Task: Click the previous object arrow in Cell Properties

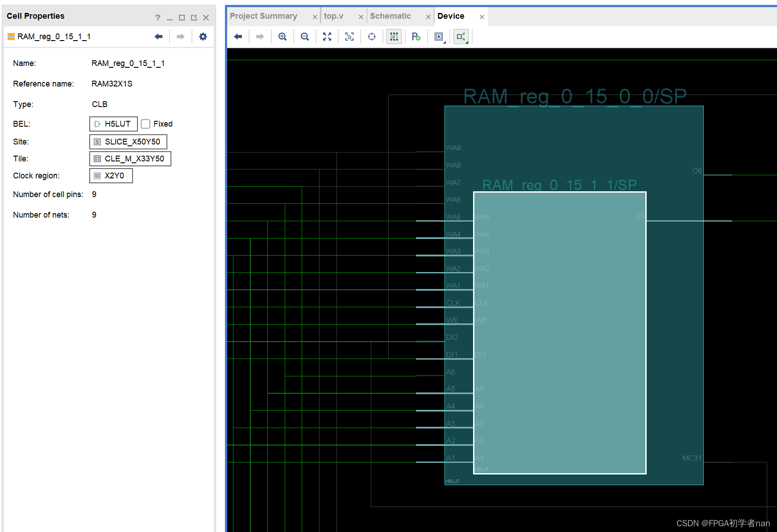Action: [158, 36]
